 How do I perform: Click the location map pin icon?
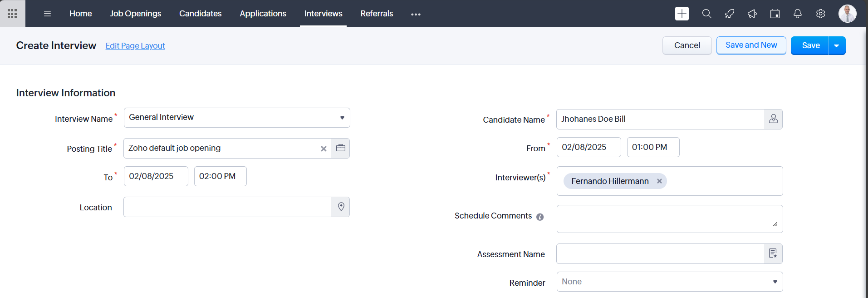click(x=341, y=207)
